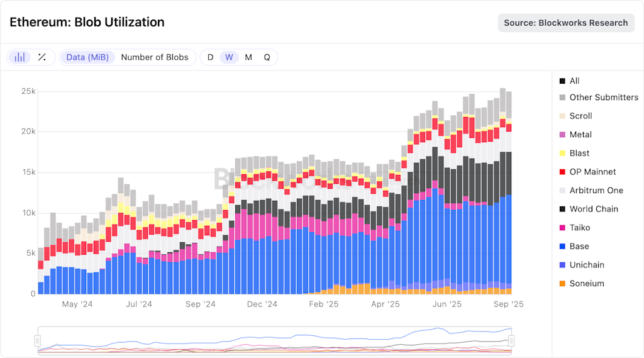
Task: Choose daily D interval
Action: (210, 57)
